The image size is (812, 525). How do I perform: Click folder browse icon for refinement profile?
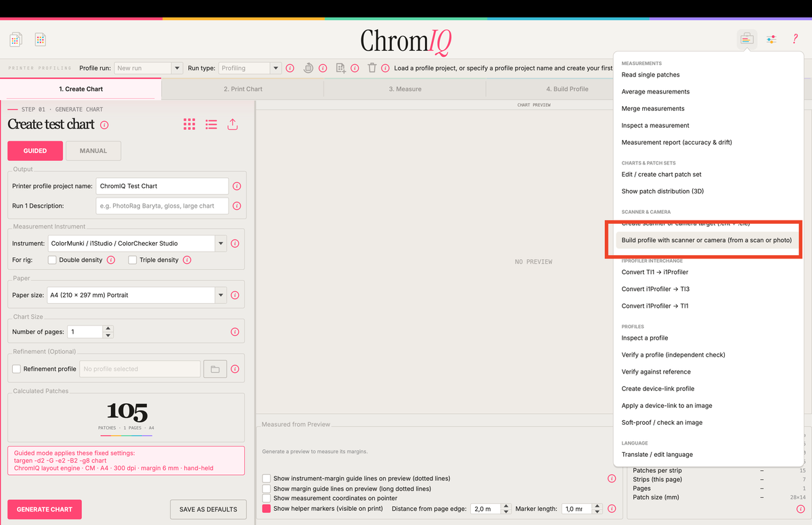215,369
